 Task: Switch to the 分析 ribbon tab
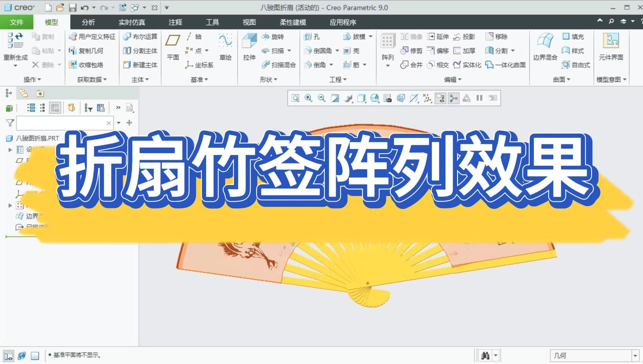tap(88, 22)
